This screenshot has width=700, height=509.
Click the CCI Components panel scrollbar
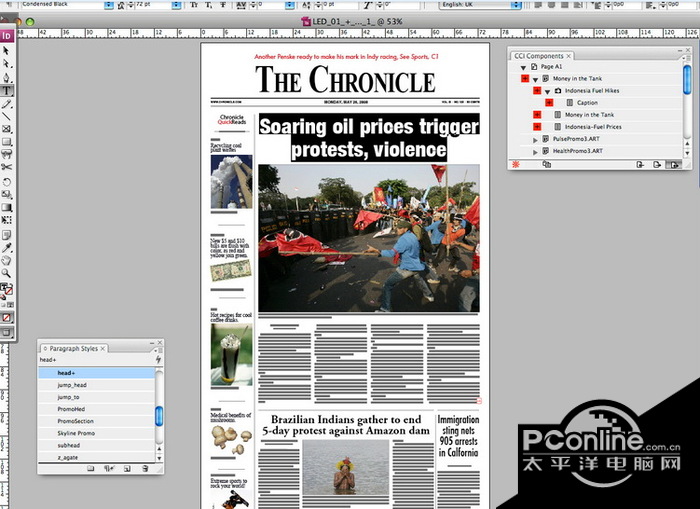point(687,79)
